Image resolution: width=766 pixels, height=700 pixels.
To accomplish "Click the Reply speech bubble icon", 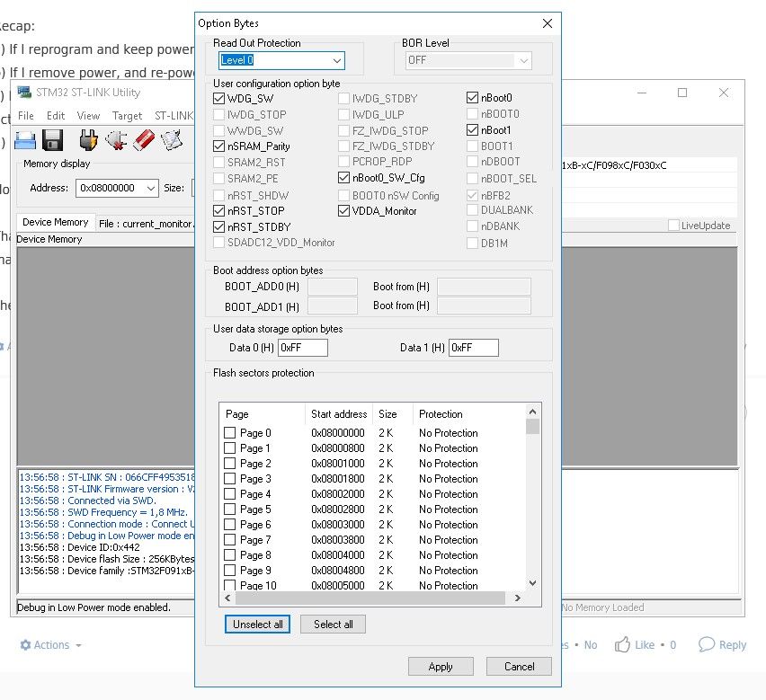I will pyautogui.click(x=707, y=644).
